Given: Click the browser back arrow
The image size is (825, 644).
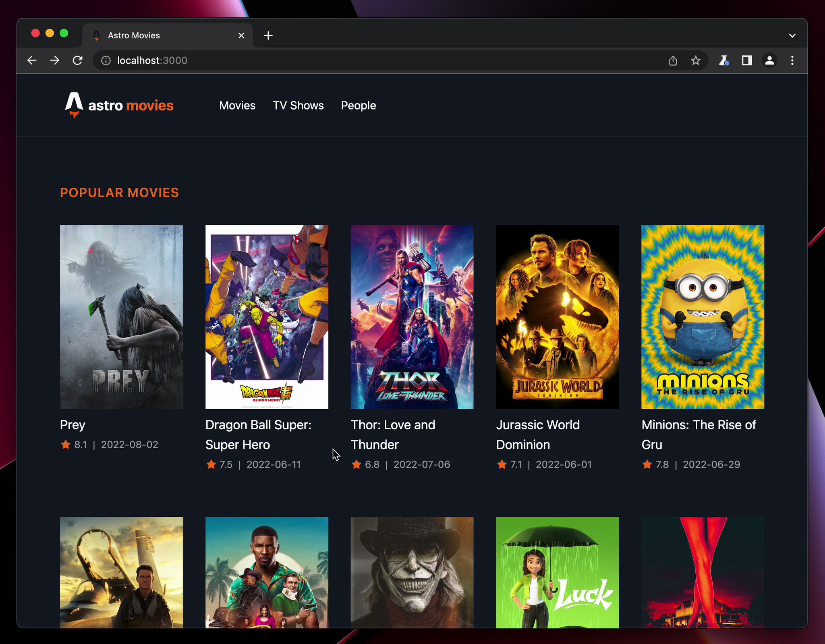Looking at the screenshot, I should 32,60.
